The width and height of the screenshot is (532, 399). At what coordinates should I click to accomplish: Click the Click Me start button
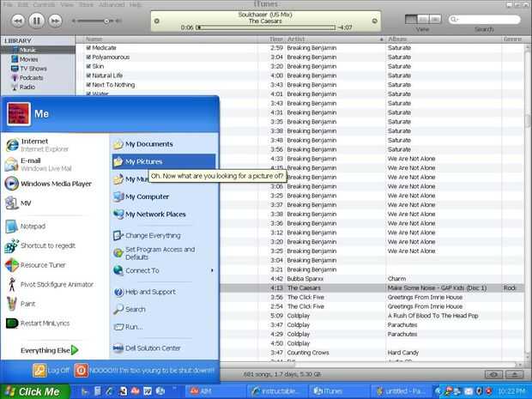pos(35,391)
